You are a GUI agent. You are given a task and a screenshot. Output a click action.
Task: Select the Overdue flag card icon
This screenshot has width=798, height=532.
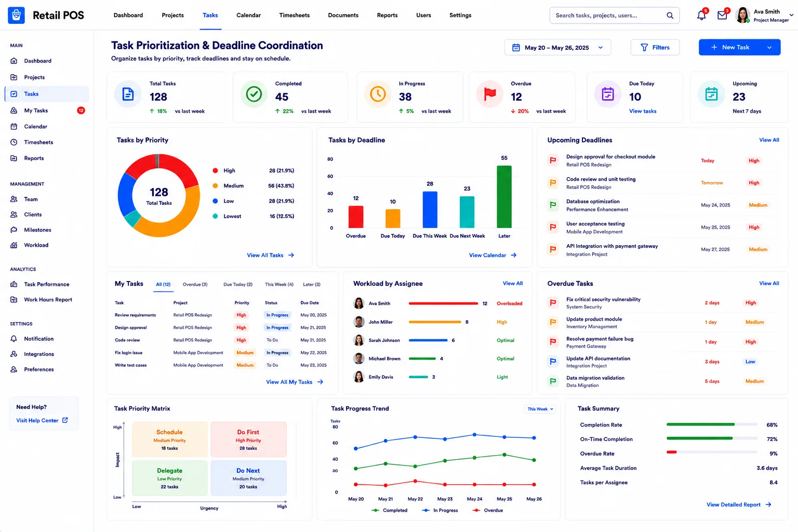[490, 94]
